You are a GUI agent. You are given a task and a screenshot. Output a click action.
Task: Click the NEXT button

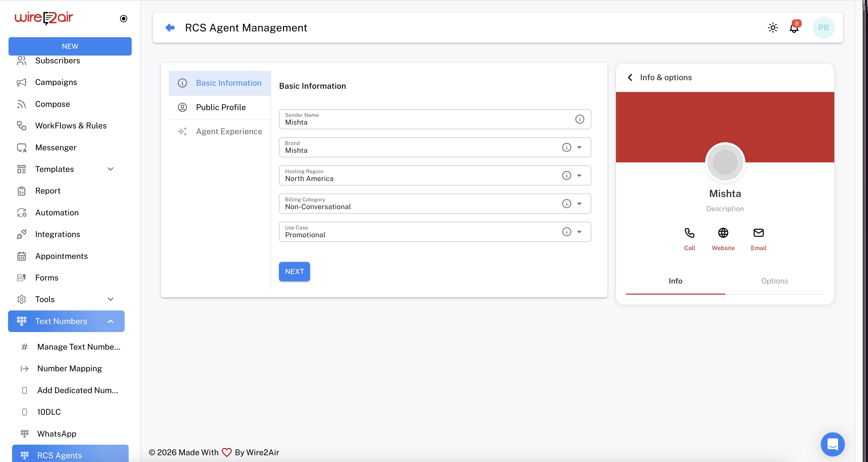(x=294, y=272)
